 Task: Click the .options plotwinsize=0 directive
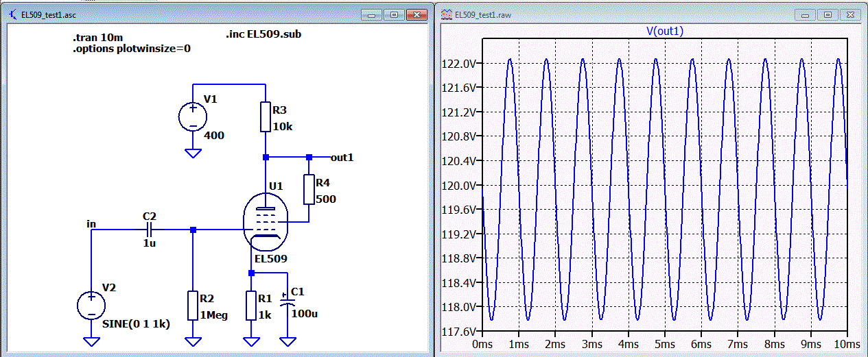click(131, 49)
